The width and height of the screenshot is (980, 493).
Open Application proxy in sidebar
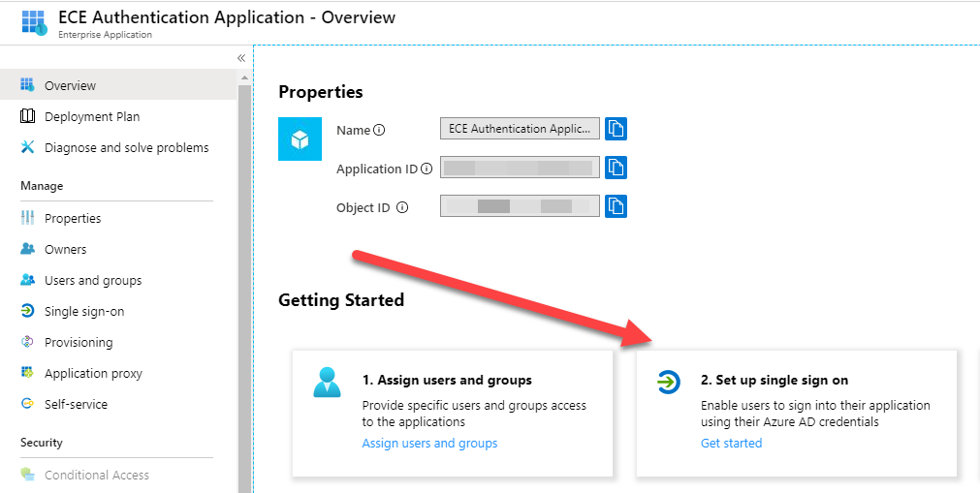pyautogui.click(x=93, y=373)
